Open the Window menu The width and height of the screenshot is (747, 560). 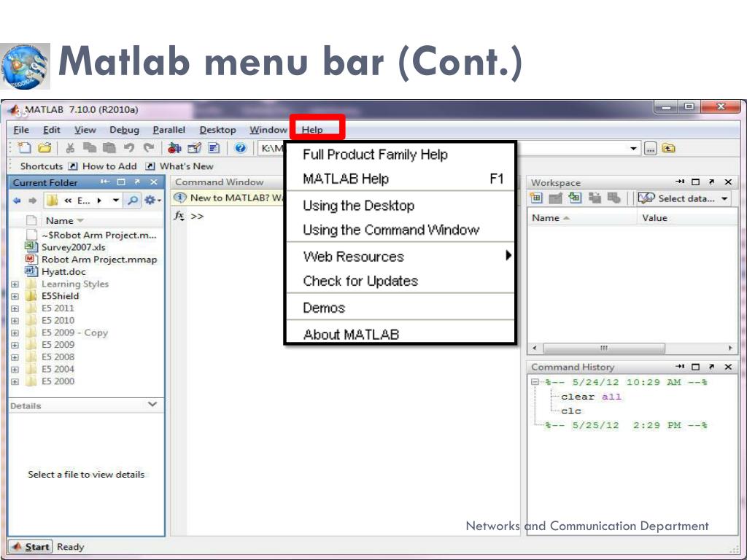pos(268,130)
